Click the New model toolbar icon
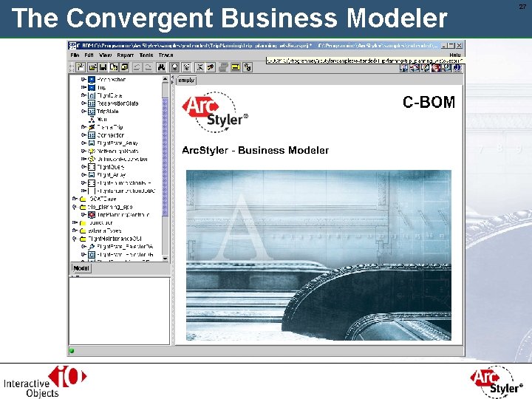This screenshot has width=532, height=399. [81, 67]
